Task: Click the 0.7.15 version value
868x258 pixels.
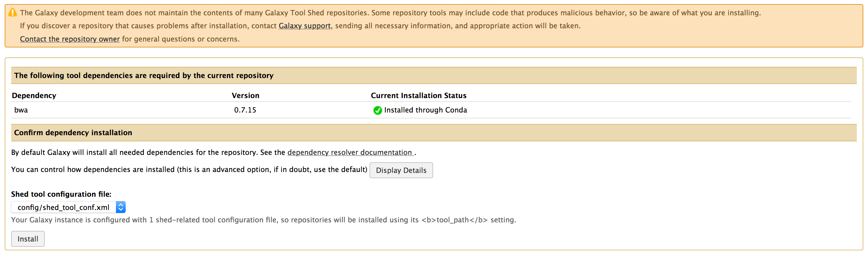Action: (245, 110)
